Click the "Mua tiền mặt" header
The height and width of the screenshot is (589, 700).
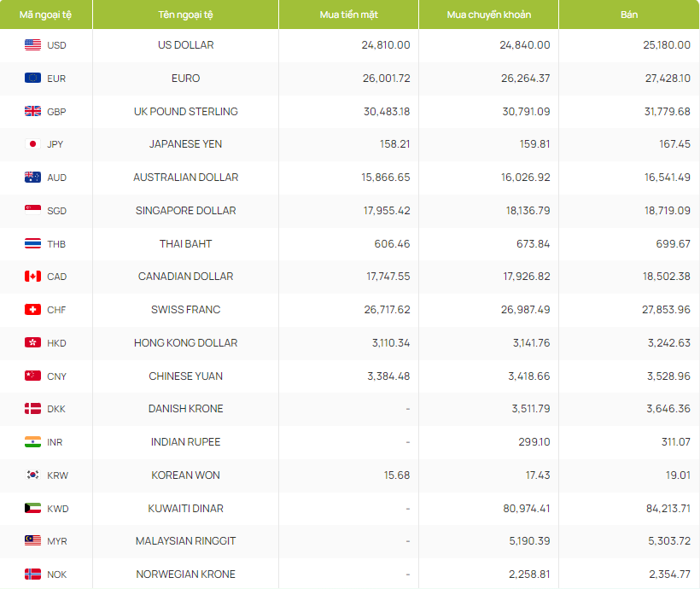click(x=347, y=15)
